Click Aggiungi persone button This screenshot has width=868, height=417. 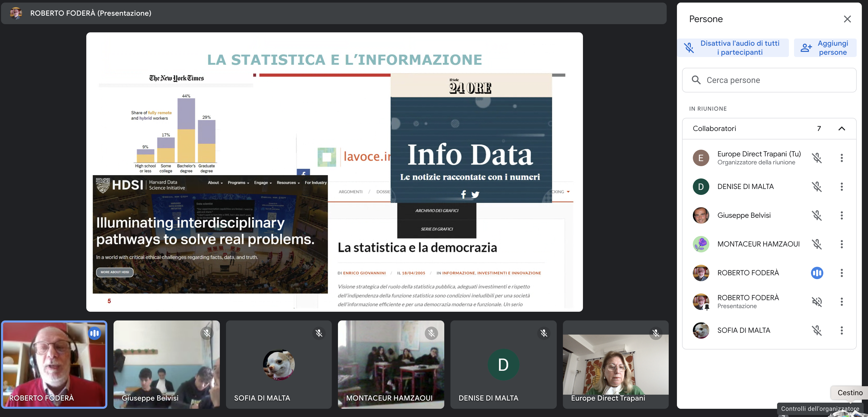click(x=825, y=48)
